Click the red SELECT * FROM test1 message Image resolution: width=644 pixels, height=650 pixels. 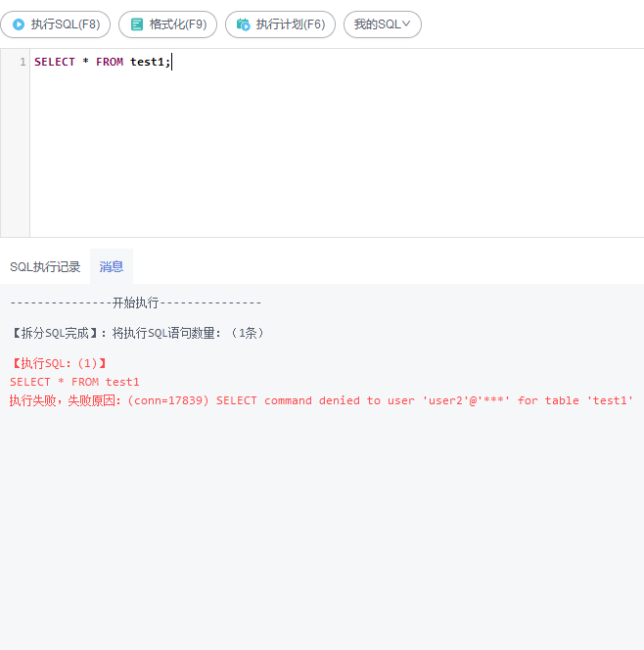click(74, 382)
